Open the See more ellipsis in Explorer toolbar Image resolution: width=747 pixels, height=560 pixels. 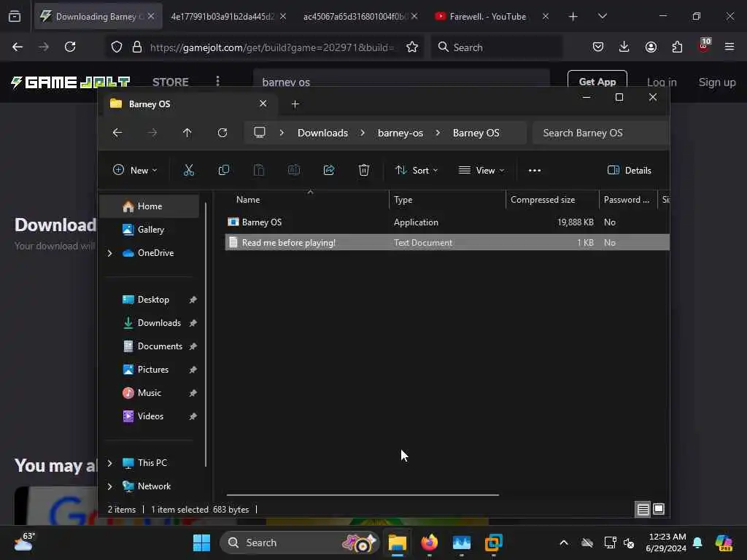point(535,171)
